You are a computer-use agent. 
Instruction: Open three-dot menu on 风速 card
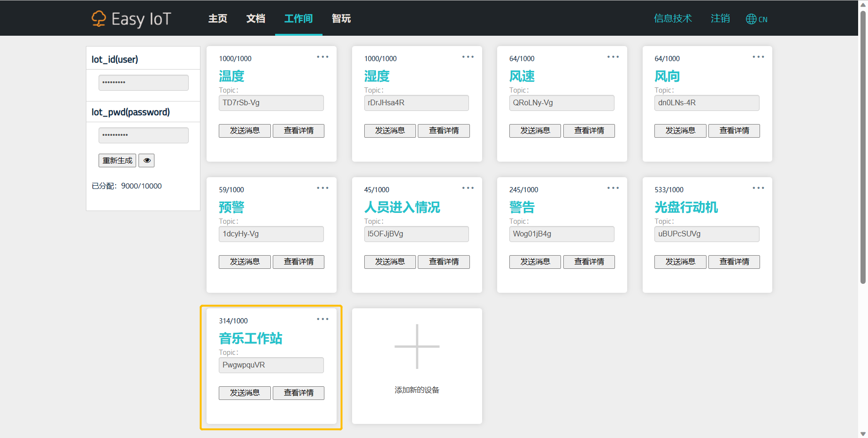tap(613, 57)
